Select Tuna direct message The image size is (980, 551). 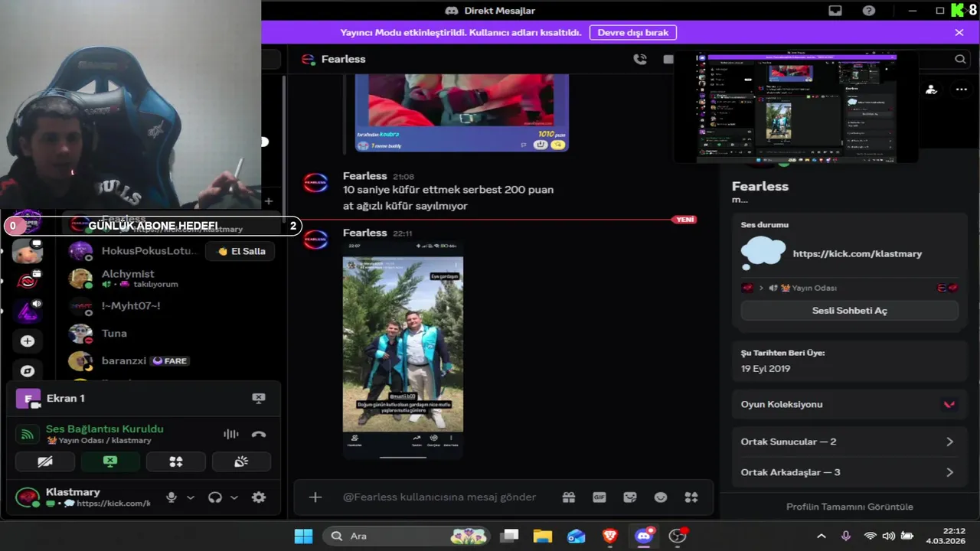[168, 334]
